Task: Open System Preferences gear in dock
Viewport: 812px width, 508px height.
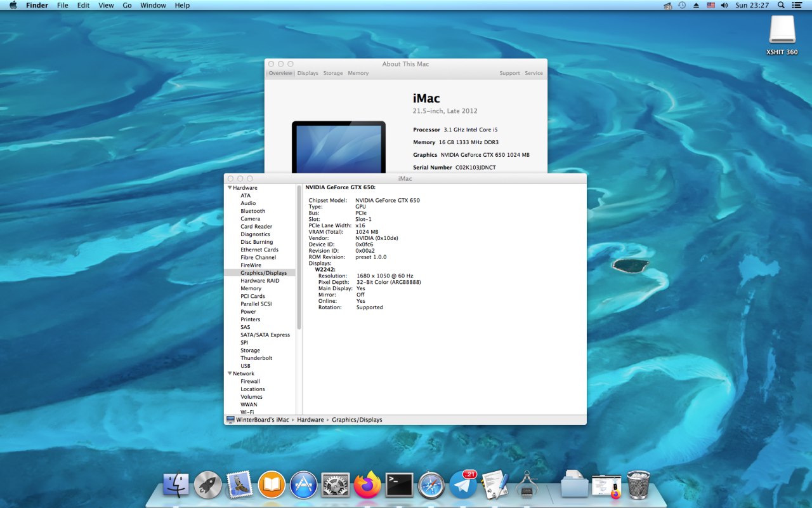Action: 336,485
